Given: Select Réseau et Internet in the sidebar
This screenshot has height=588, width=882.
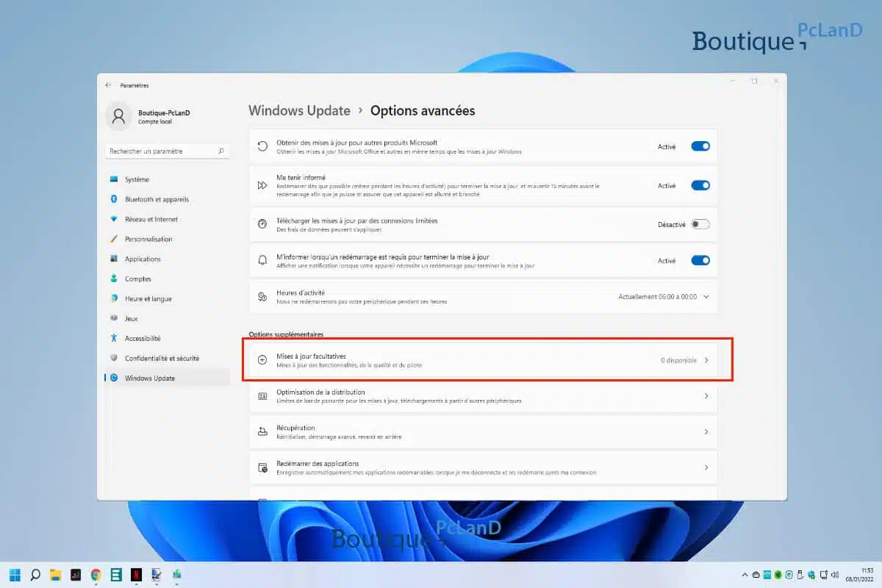Looking at the screenshot, I should (168, 219).
